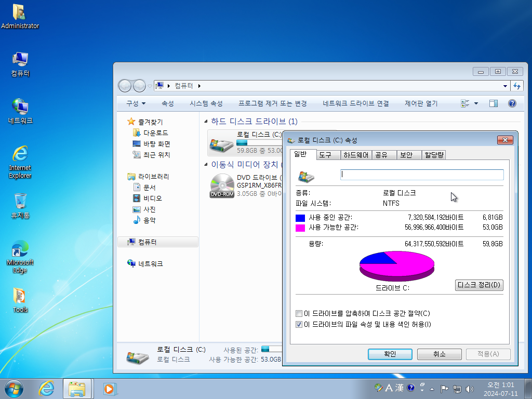This screenshot has width=532, height=399.
Task: Toggle the preview pane icon
Action: pos(494,103)
